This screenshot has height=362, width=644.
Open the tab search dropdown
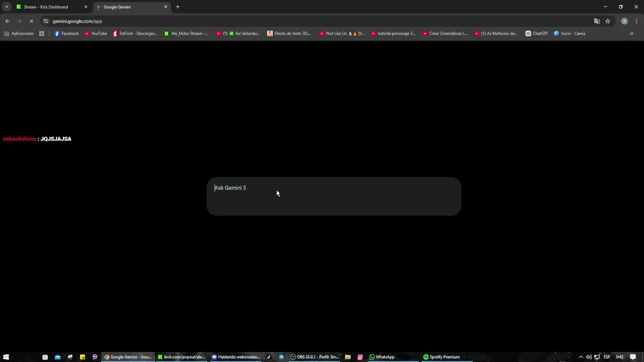(x=7, y=7)
